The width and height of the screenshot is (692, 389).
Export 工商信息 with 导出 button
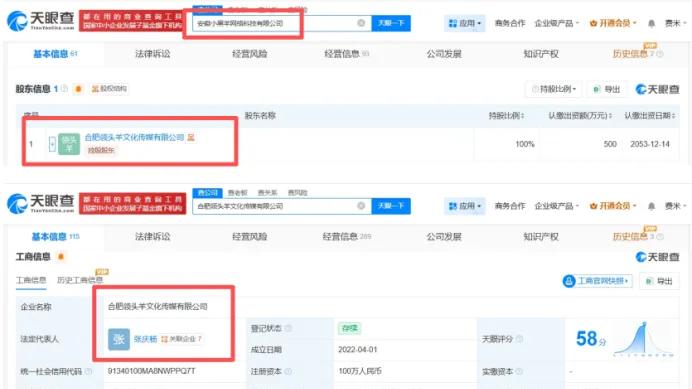pos(659,281)
